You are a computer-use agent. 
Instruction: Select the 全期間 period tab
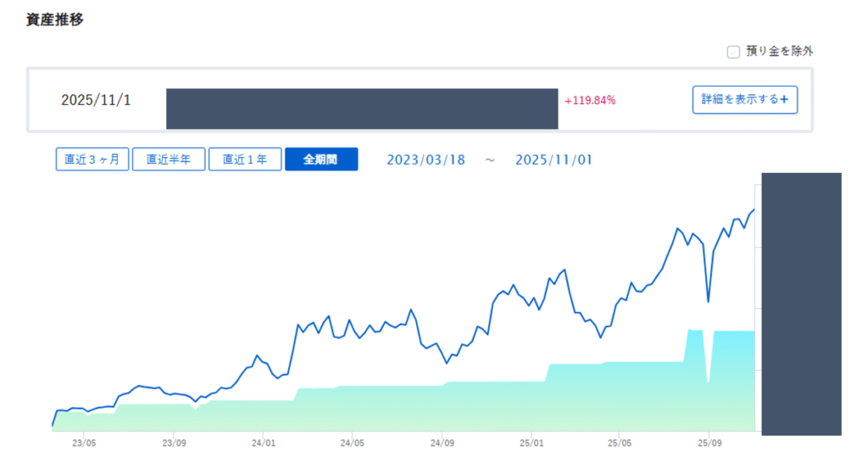point(321,159)
